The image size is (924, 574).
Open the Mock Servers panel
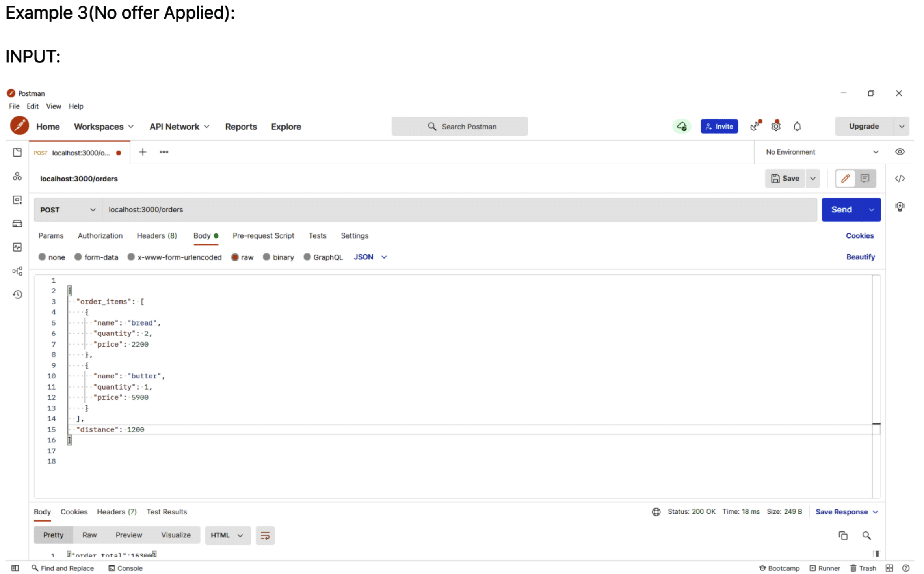pyautogui.click(x=17, y=223)
